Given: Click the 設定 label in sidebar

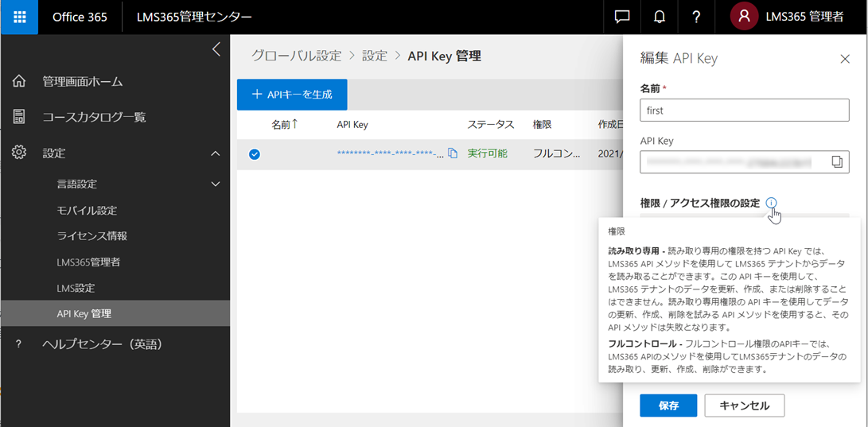Looking at the screenshot, I should point(53,153).
